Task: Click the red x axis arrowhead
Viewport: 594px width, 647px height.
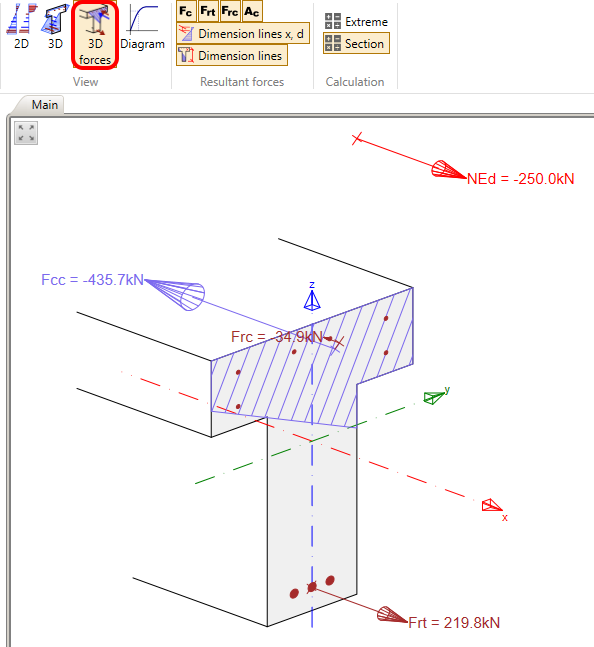Action: (492, 505)
